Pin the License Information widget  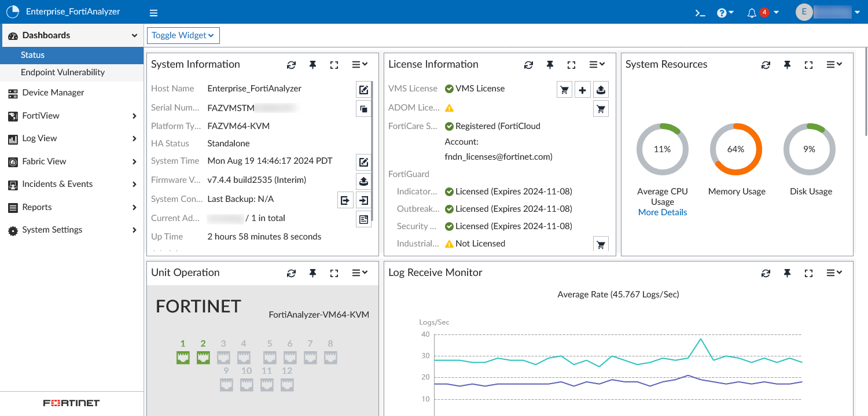pyautogui.click(x=550, y=65)
